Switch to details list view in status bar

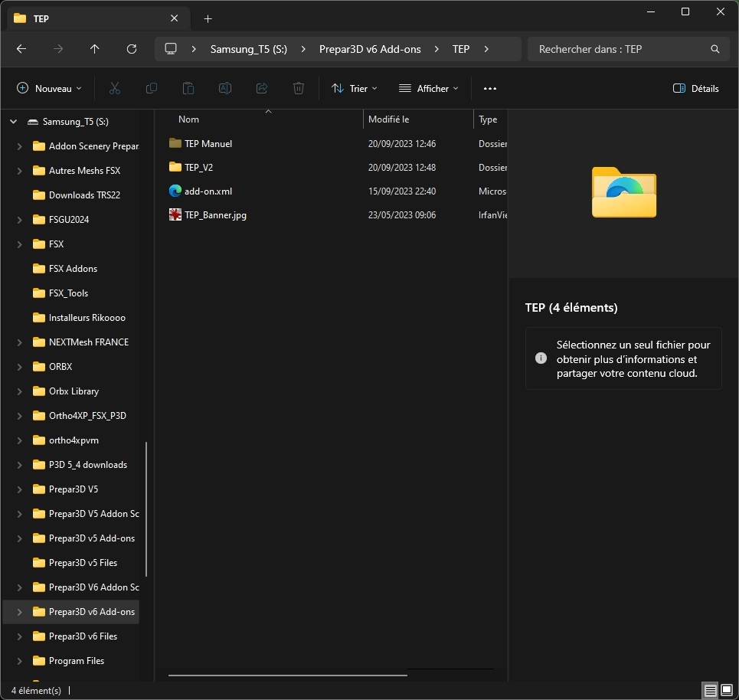pyautogui.click(x=711, y=690)
